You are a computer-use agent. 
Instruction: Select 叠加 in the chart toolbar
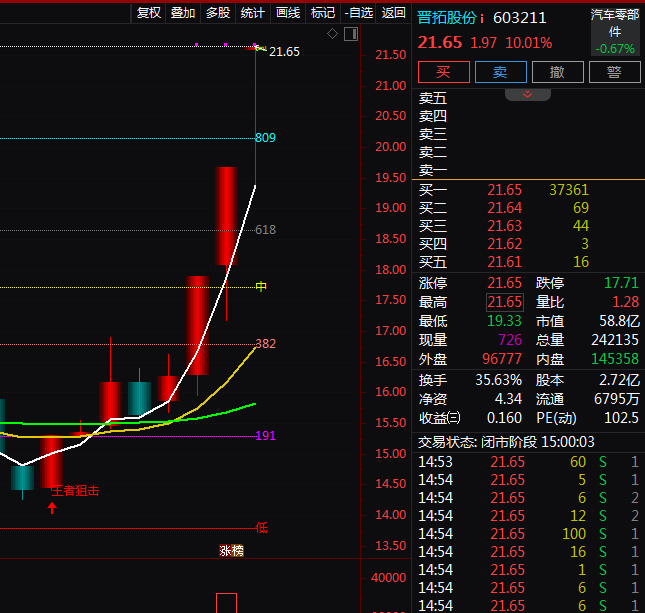tap(183, 13)
